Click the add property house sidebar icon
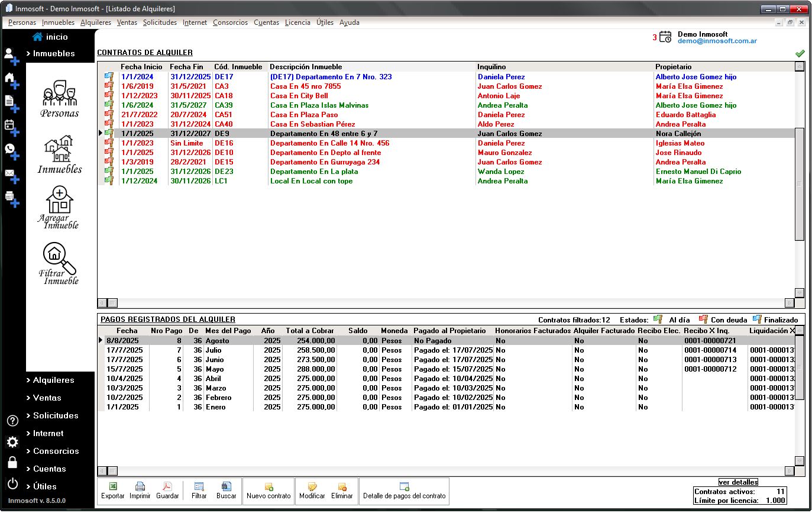812x513 pixels. click(x=12, y=80)
